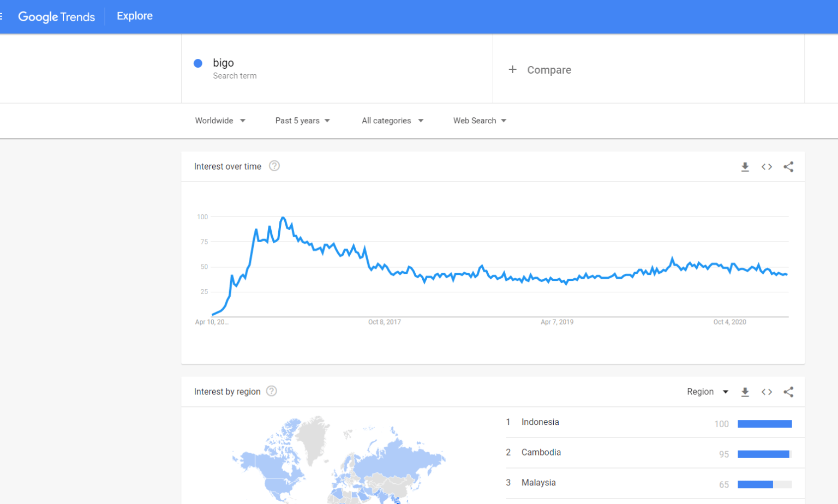The height and width of the screenshot is (504, 838).
Task: Expand the Worldwide location dropdown
Action: (220, 121)
